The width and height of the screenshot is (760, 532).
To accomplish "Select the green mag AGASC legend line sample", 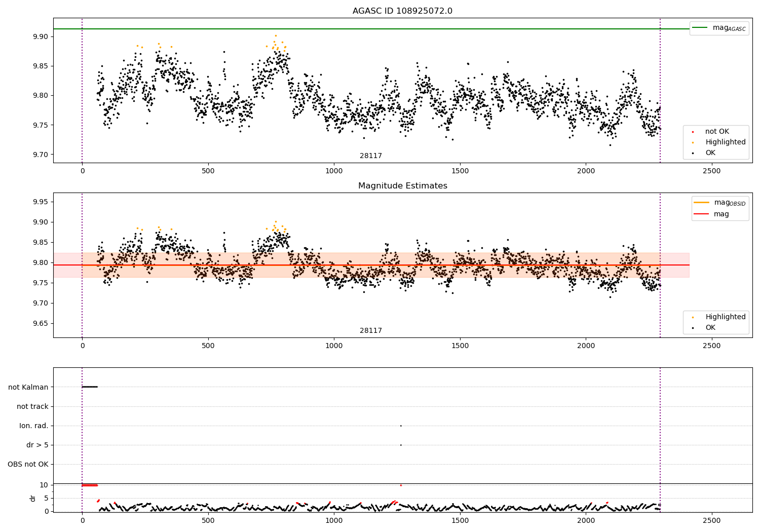I will (700, 28).
